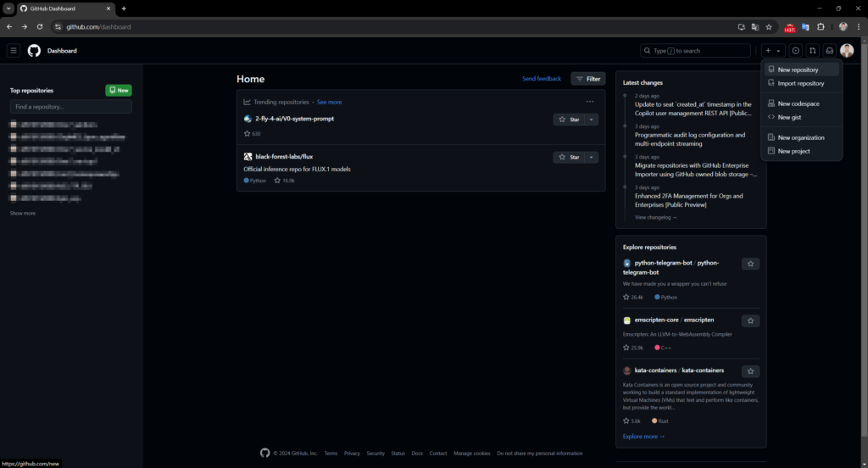Image resolution: width=868 pixels, height=468 pixels.
Task: Open Programmatic audit log configuration changelog entry
Action: click(690, 139)
